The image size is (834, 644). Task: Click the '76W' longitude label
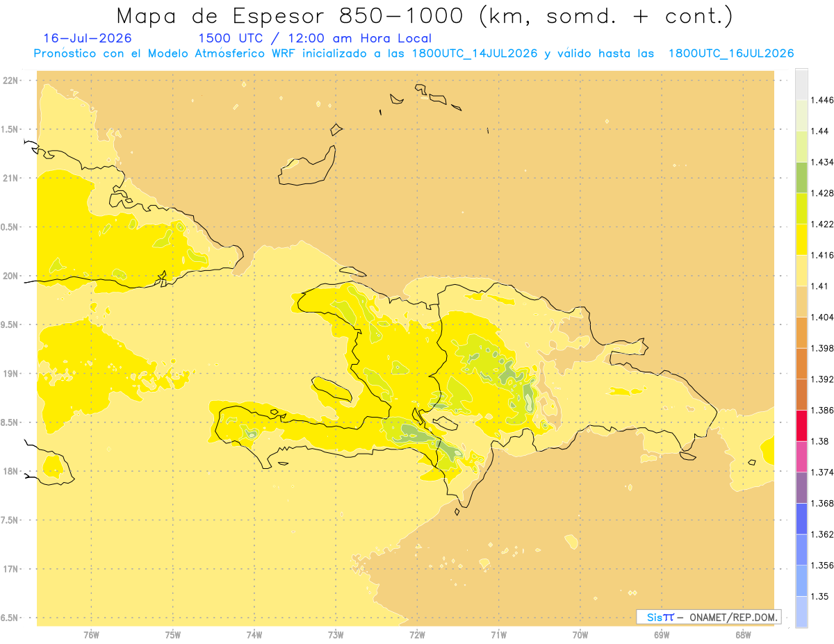click(x=91, y=634)
